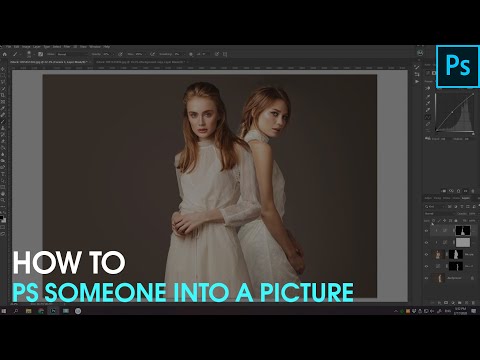Select the Hand tool
The height and width of the screenshot is (360, 480).
tap(3, 193)
